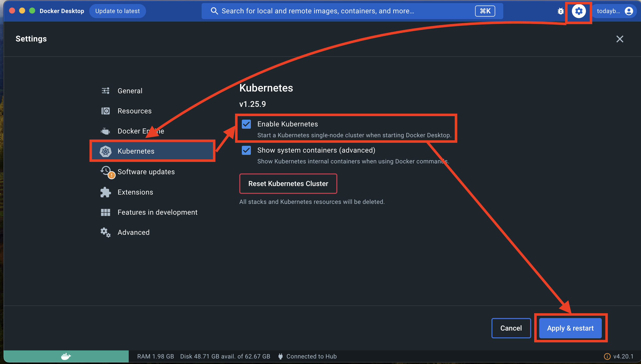Click the Docker Engine sidebar icon
641x364 pixels.
click(106, 131)
